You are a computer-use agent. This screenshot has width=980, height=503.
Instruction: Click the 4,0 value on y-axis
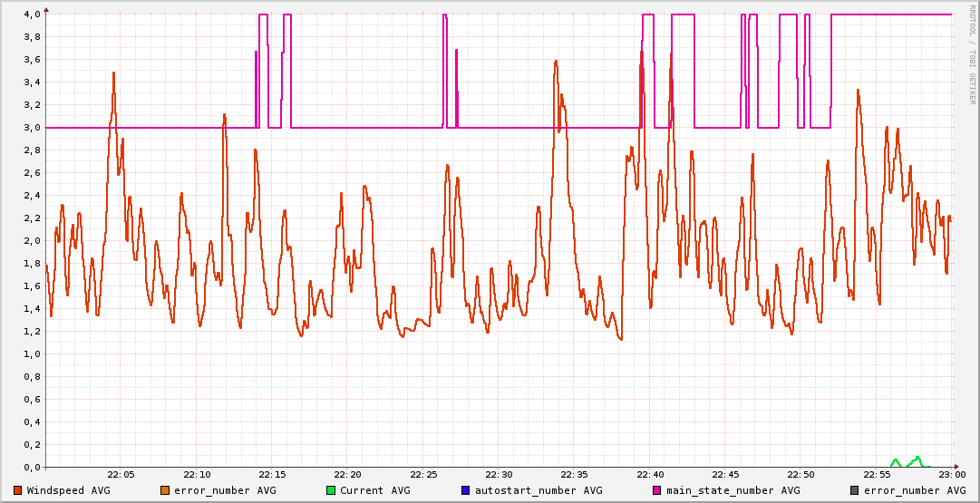tap(32, 15)
